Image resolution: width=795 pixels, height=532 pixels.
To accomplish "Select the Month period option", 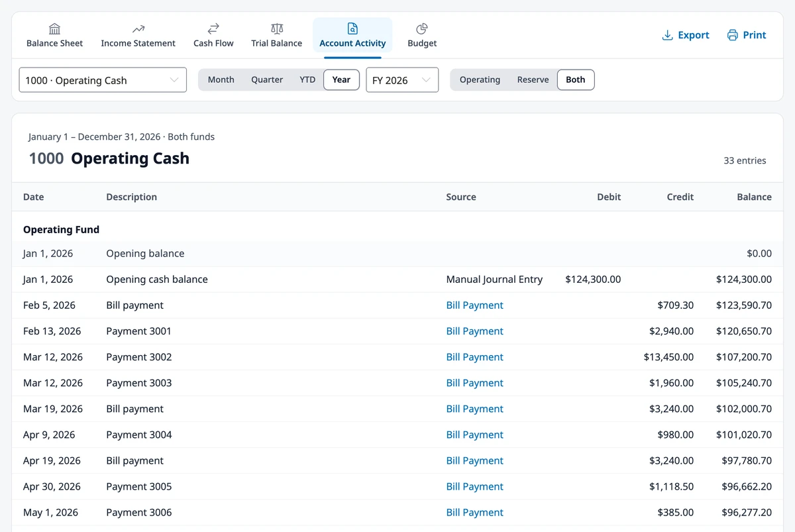I will coord(221,80).
